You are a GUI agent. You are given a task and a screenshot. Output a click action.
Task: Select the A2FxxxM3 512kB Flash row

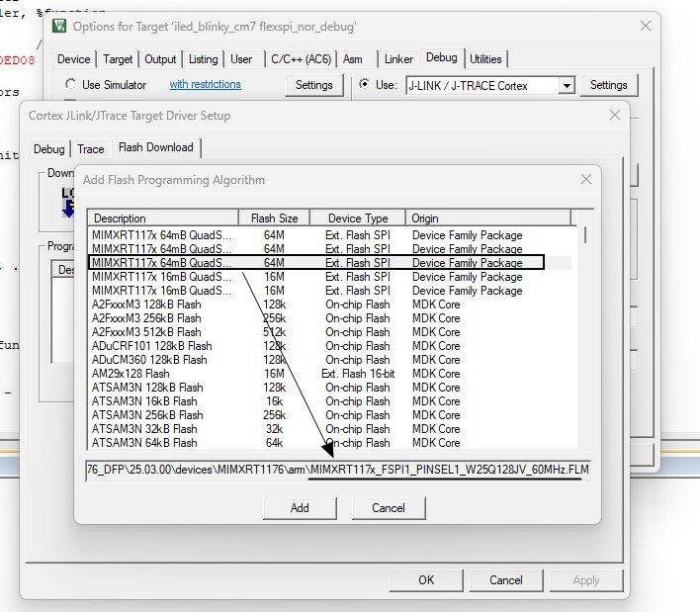tap(329, 332)
